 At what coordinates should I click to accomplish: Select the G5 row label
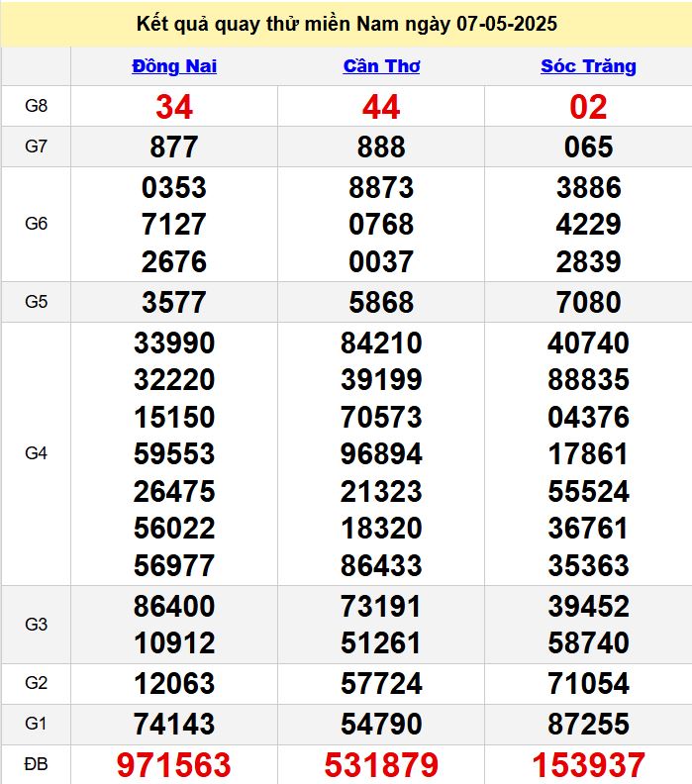pos(36,302)
